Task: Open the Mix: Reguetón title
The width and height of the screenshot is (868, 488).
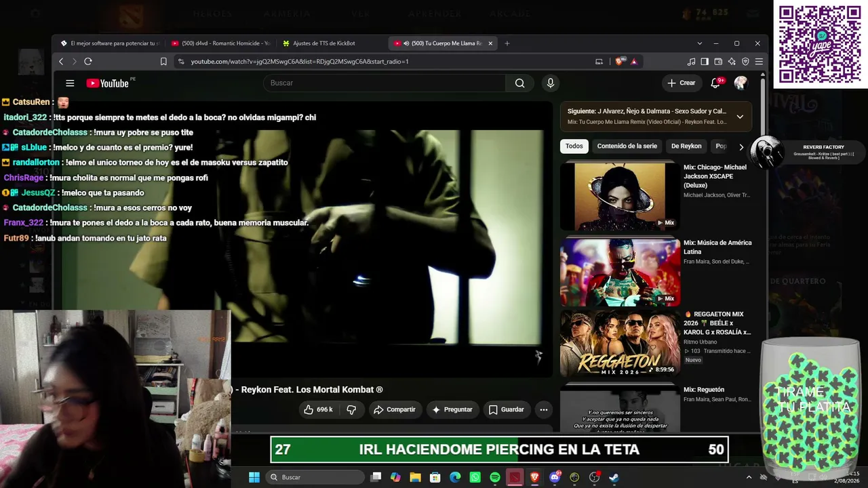Action: (704, 390)
